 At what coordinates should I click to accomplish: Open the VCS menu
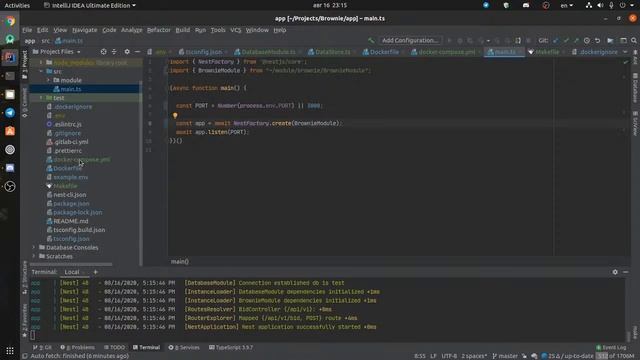(236, 30)
